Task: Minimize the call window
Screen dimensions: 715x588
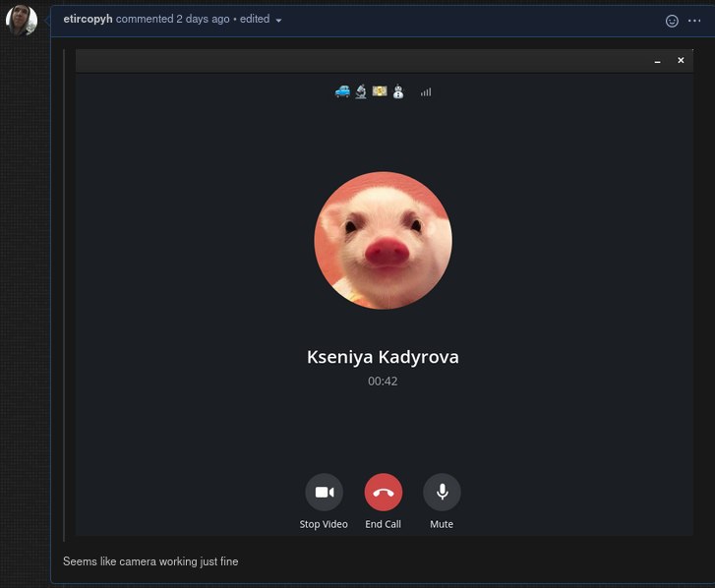Action: 657,61
